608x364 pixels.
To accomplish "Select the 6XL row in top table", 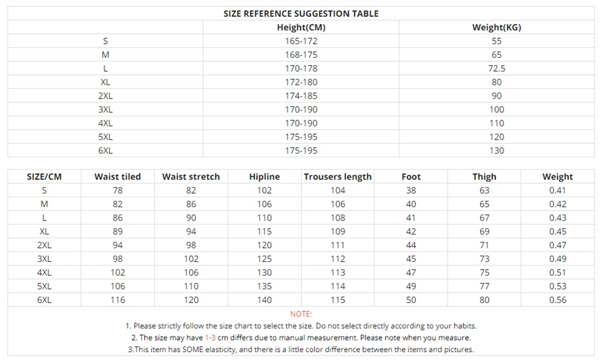I will tap(301, 151).
